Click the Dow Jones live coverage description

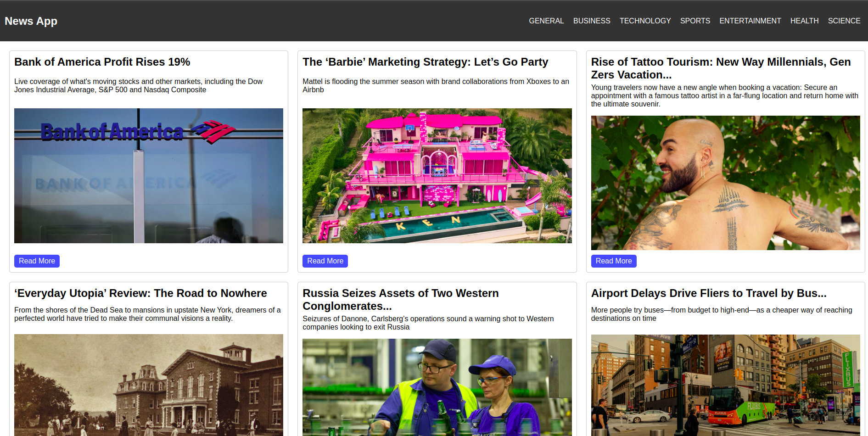click(x=138, y=85)
